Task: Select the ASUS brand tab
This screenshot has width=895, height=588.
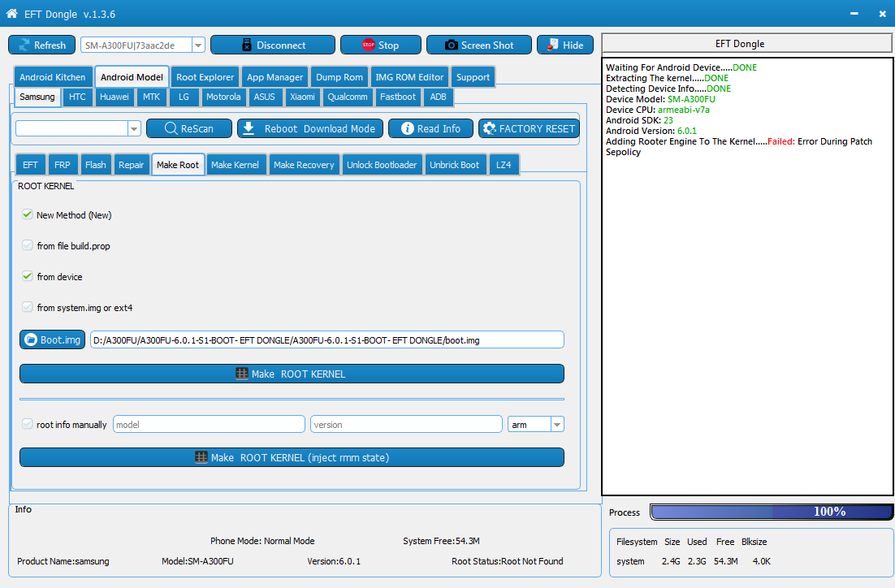Action: click(x=264, y=97)
